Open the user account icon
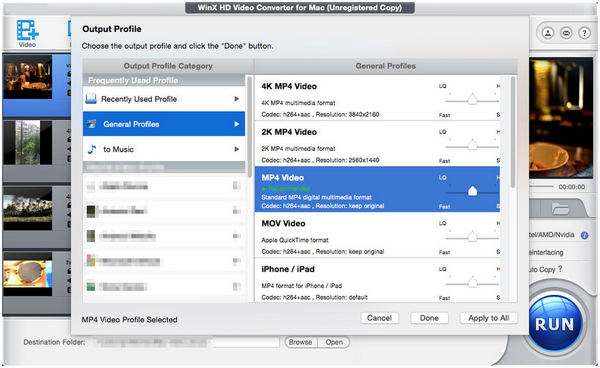The width and height of the screenshot is (600, 368). (548, 33)
